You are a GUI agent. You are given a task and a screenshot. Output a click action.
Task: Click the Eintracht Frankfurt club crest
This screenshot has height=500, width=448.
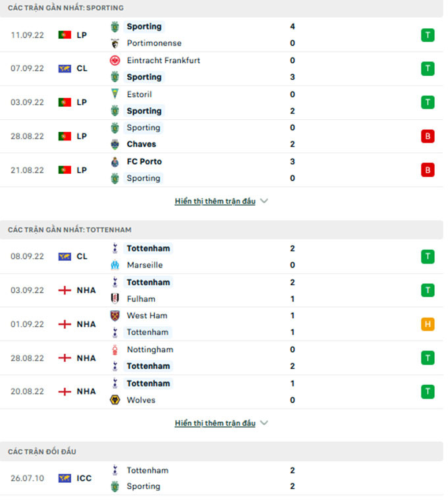[115, 61]
